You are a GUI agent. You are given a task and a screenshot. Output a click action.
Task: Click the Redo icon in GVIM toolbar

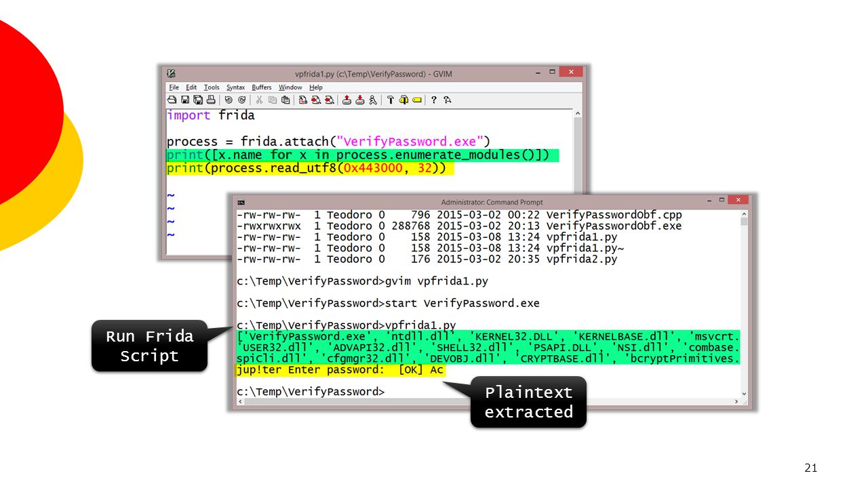241,100
